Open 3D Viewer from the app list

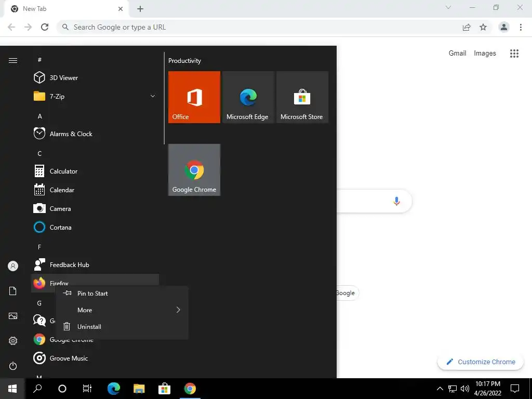point(95,78)
